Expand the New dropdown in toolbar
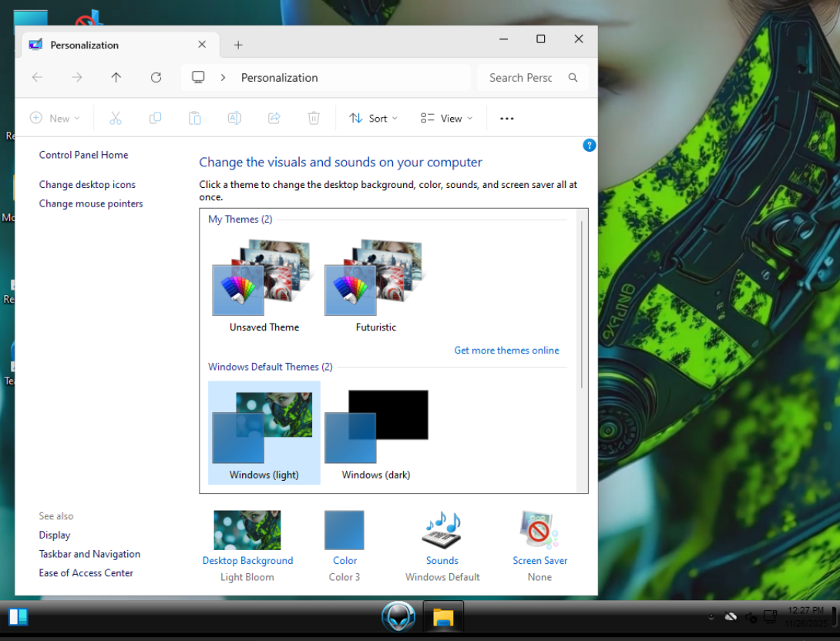This screenshot has height=641, width=840. coord(55,119)
